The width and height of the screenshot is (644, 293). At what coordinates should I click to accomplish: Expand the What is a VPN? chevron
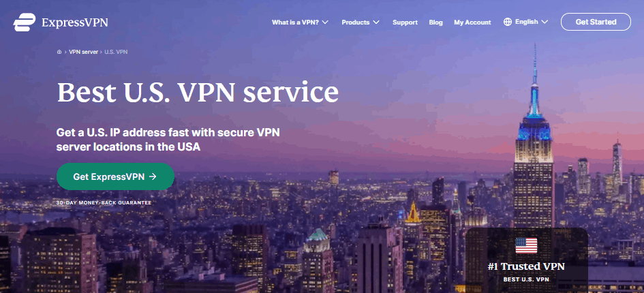coord(325,22)
